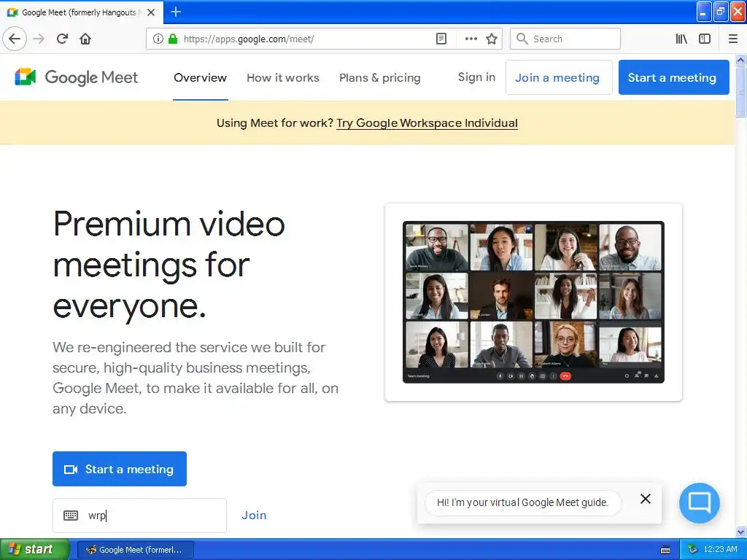The width and height of the screenshot is (747, 560).
Task: Click the on-screen keyboard tray icon
Action: [665, 550]
